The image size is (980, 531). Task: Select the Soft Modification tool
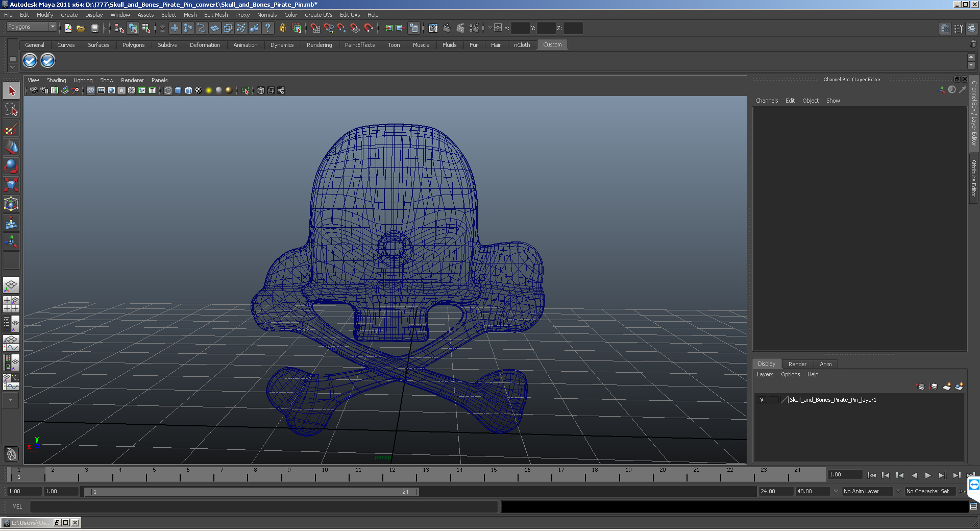click(x=11, y=223)
